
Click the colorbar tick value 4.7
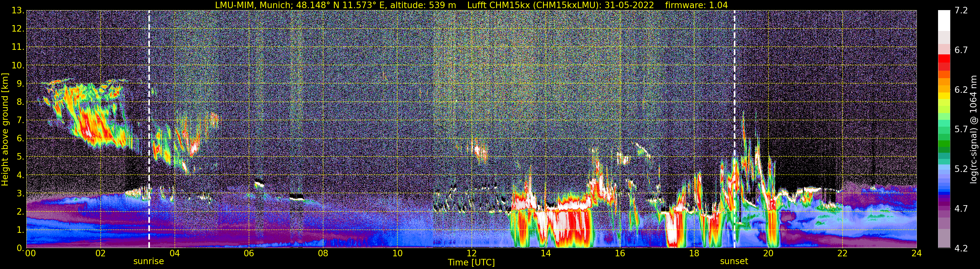coord(961,208)
